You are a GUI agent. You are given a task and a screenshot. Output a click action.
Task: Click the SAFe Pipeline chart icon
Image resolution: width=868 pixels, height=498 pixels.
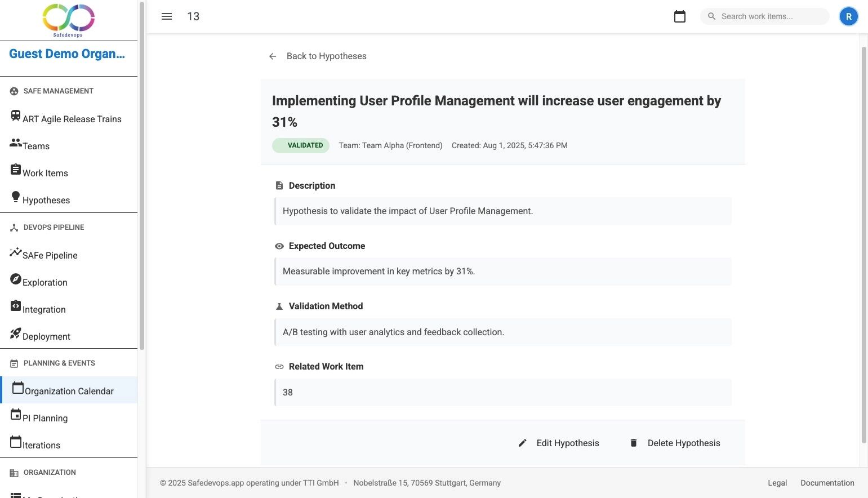pos(16,252)
